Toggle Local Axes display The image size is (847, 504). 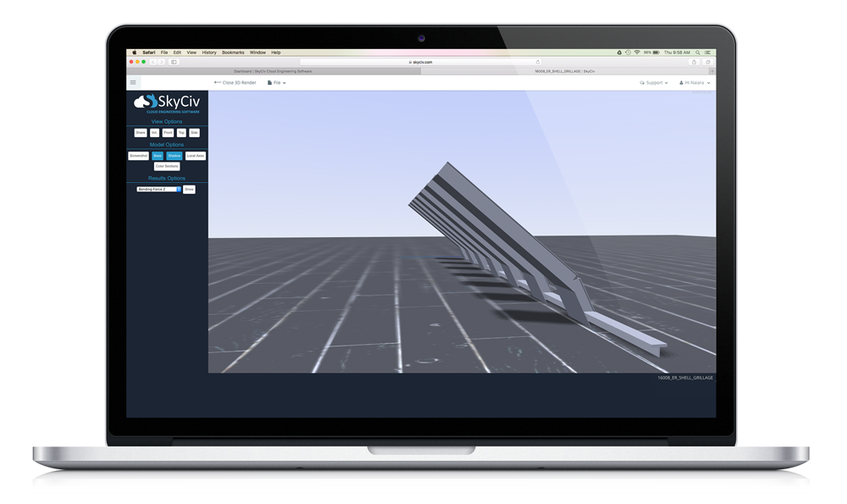point(196,156)
